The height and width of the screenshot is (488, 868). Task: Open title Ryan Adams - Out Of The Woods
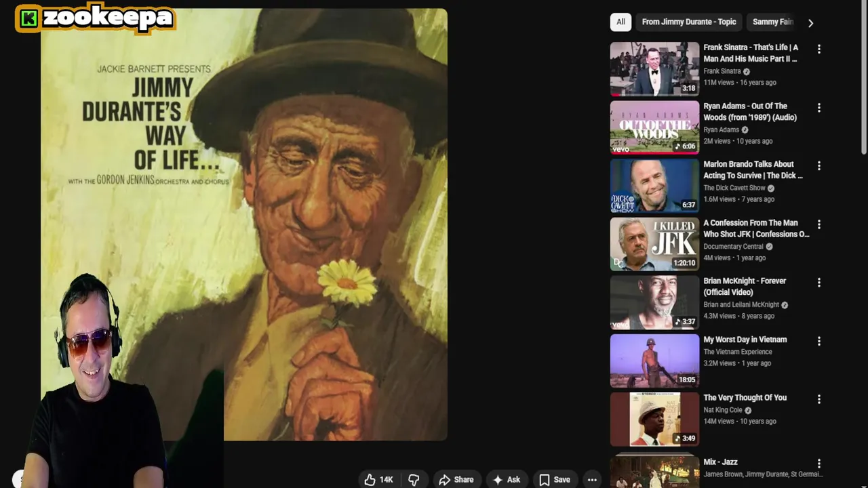[750, 112]
